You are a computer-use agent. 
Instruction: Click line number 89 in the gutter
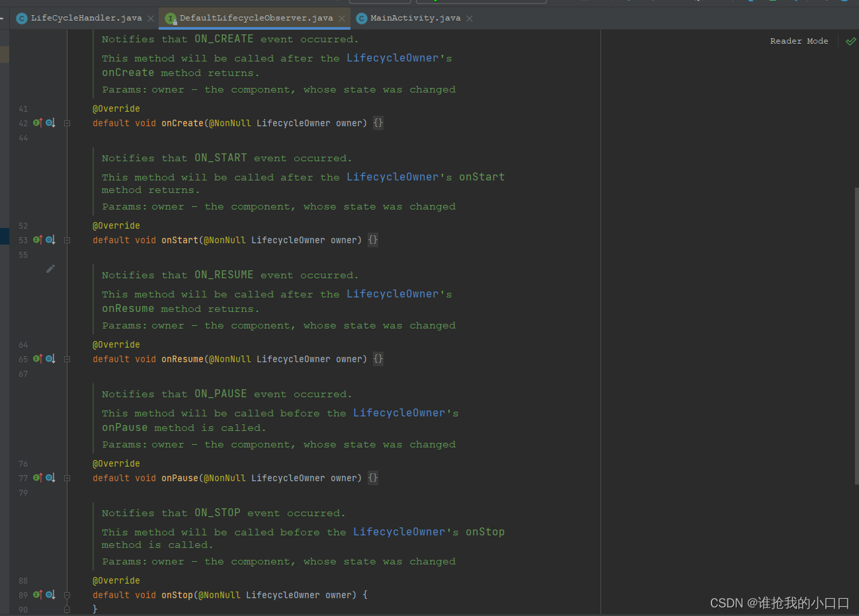tap(23, 596)
